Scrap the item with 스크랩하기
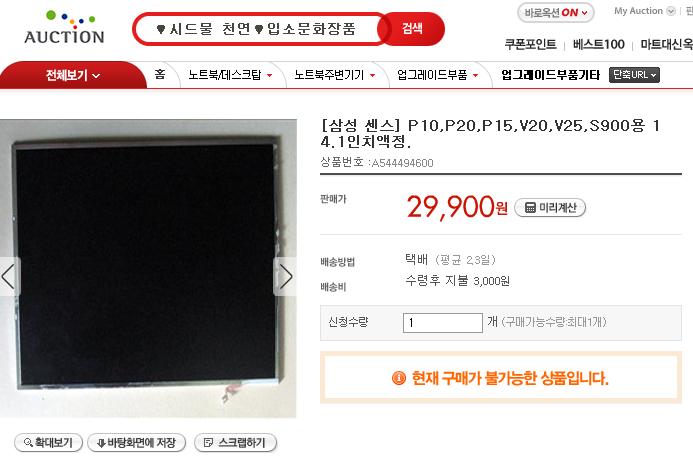 click(x=236, y=443)
